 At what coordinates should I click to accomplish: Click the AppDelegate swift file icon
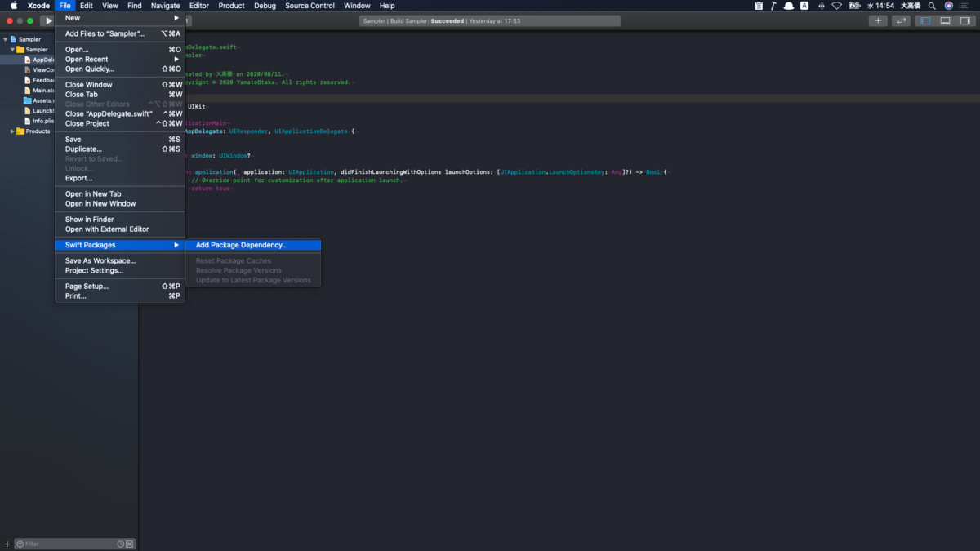tap(28, 60)
